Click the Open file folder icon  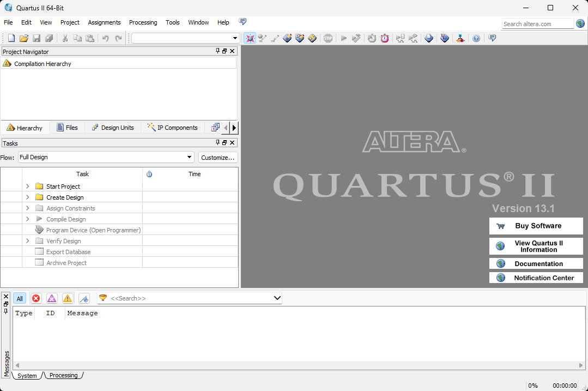[x=24, y=38]
